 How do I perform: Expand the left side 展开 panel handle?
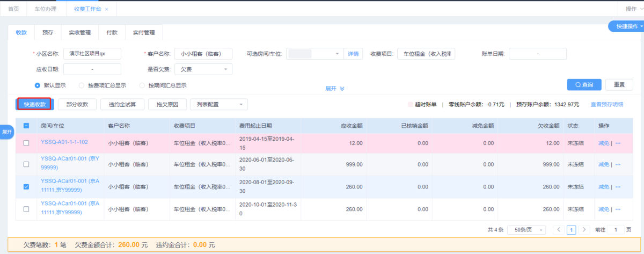(x=6, y=132)
